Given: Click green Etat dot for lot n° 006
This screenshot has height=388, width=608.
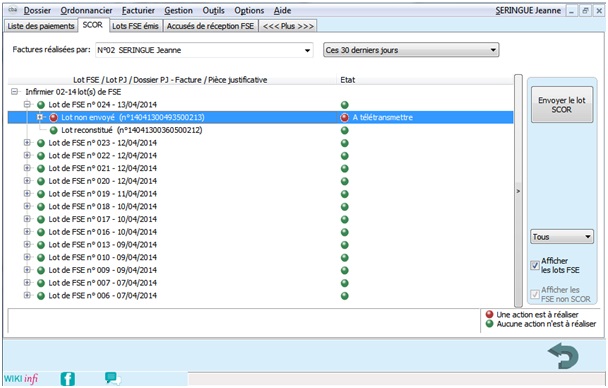Looking at the screenshot, I should pos(344,296).
